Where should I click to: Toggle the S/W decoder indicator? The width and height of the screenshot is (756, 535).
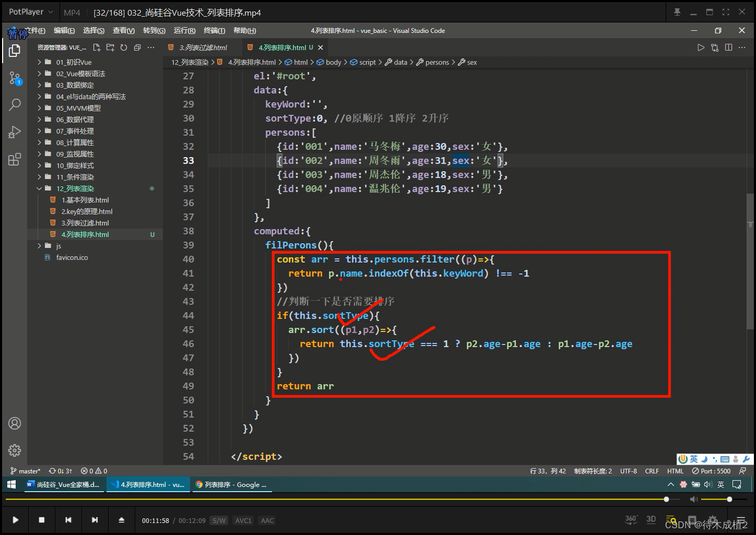click(219, 520)
